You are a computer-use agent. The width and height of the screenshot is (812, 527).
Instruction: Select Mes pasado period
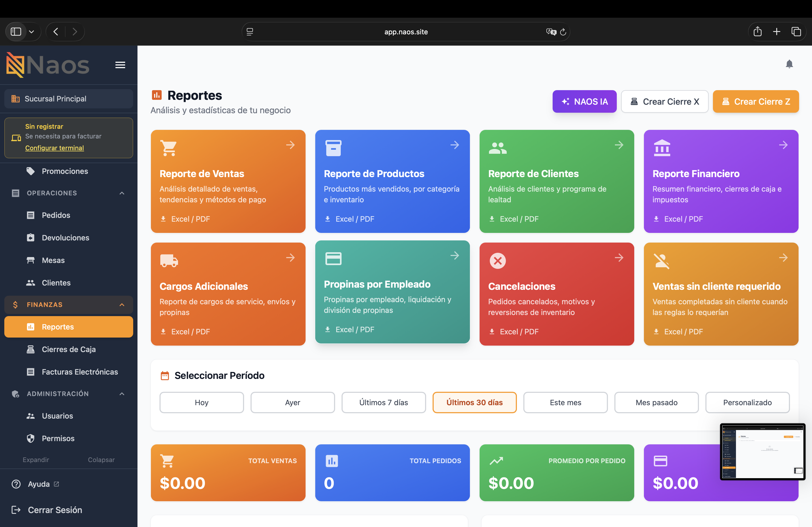(657, 402)
